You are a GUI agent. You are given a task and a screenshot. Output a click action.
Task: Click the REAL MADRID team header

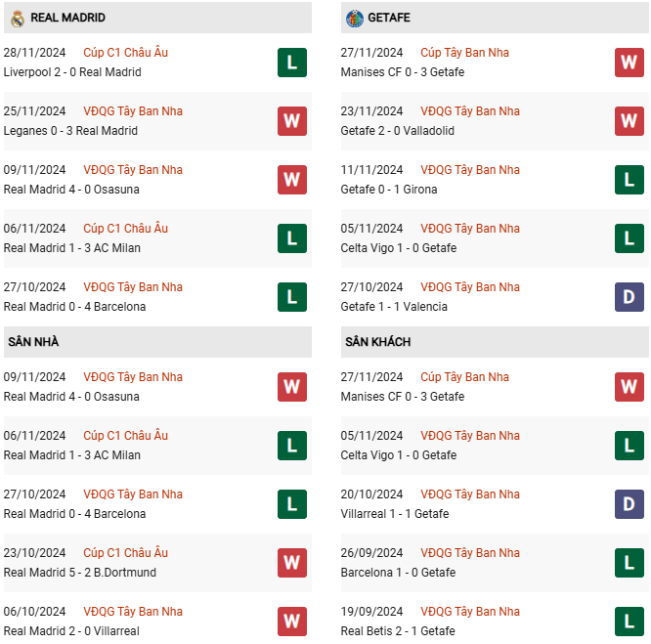157,18
